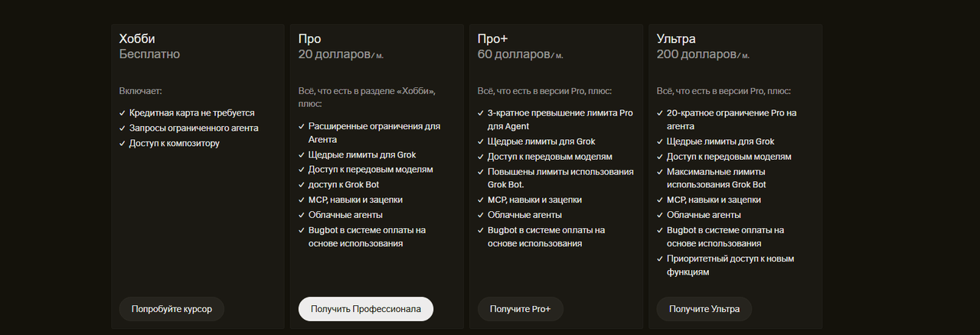Click "Расширенные ограничения для Агента" feature
980x335 pixels.
click(x=374, y=132)
